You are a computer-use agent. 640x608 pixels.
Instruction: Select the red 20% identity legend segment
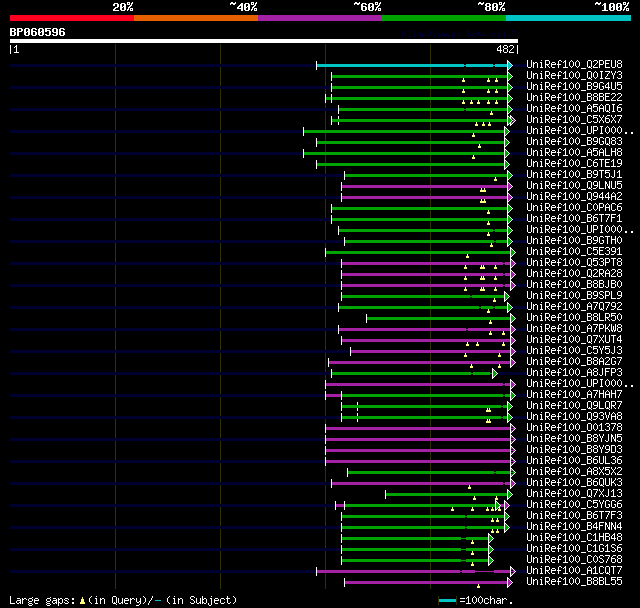[x=71, y=18]
